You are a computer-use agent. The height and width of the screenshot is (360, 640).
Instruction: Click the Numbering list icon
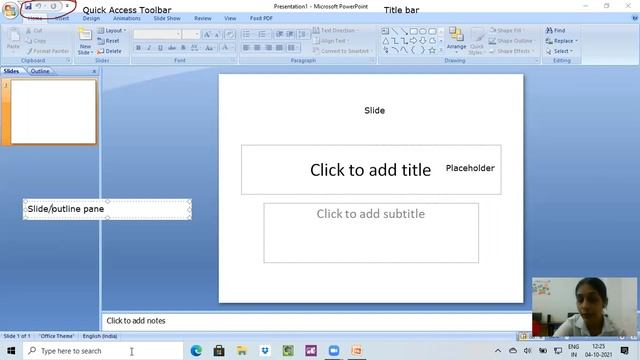(x=263, y=34)
